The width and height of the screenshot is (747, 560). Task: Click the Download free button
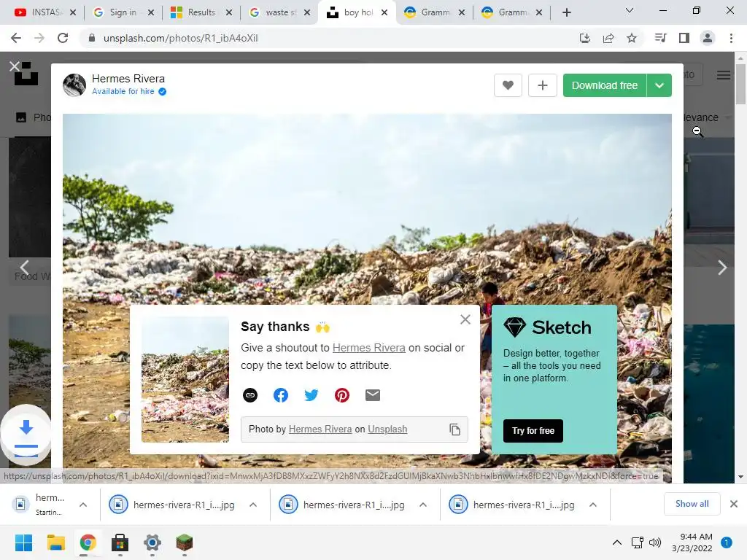click(x=604, y=85)
